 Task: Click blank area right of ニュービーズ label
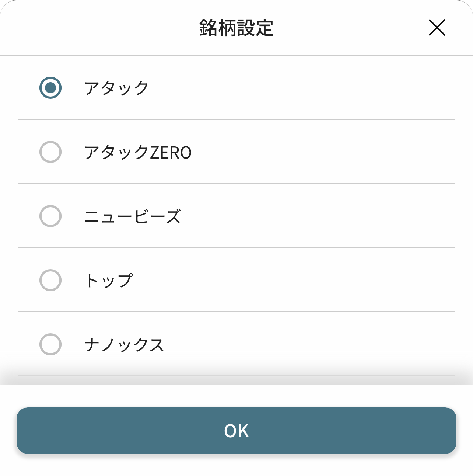click(x=317, y=216)
